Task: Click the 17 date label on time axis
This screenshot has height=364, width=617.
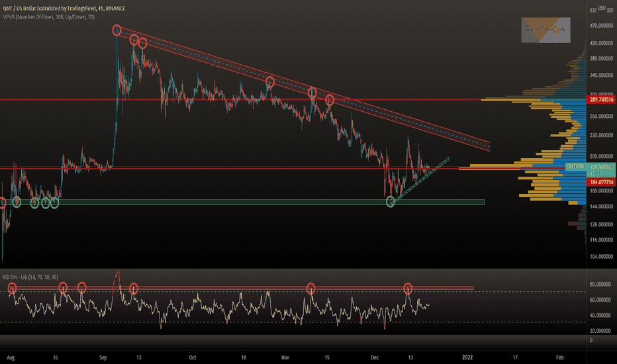Action: point(515,357)
